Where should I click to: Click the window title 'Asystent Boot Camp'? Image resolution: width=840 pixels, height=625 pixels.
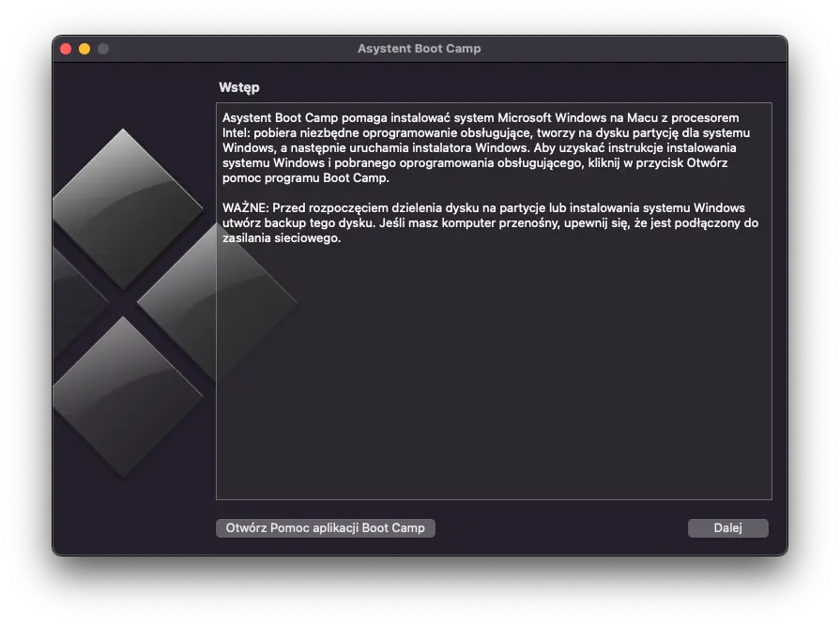tap(419, 49)
